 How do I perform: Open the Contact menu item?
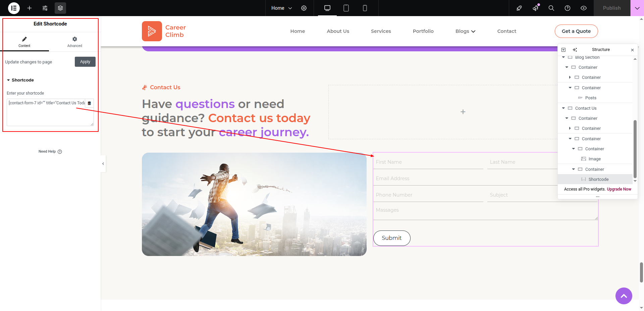(506, 31)
